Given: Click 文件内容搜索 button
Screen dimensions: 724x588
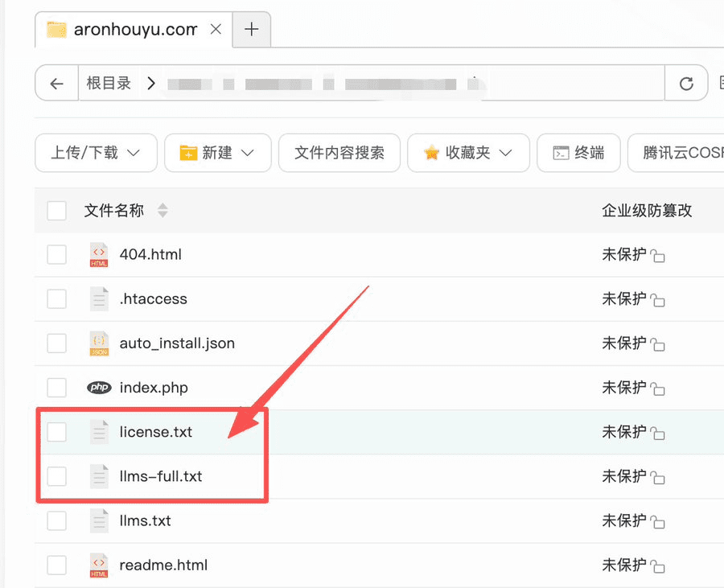Looking at the screenshot, I should [x=339, y=153].
